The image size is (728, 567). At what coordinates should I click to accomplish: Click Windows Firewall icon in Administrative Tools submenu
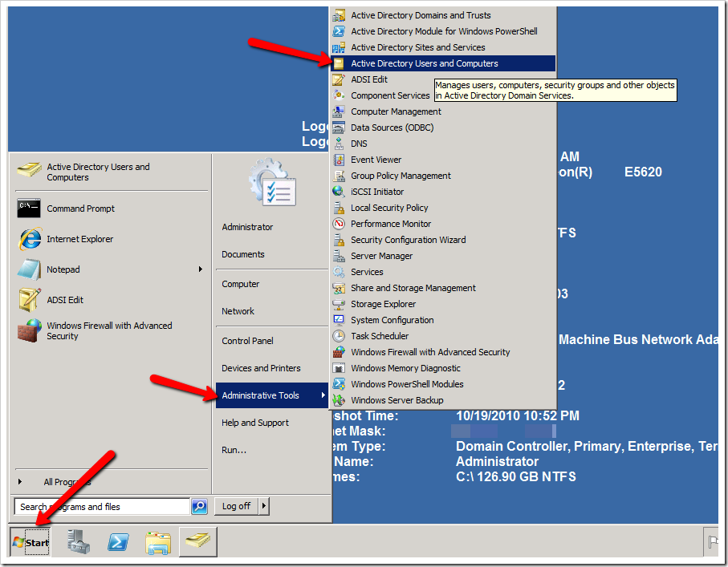click(x=339, y=352)
